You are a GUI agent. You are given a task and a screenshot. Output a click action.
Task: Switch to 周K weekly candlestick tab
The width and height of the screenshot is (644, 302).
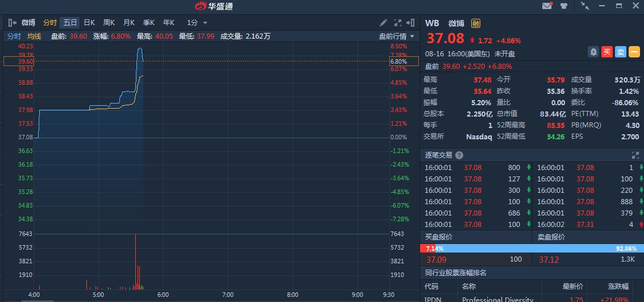point(109,23)
